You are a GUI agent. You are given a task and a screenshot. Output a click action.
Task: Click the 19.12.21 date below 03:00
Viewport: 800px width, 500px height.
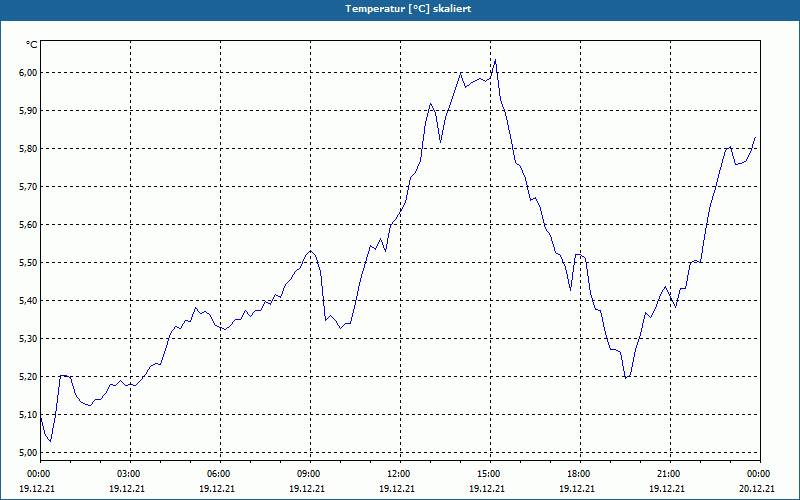click(x=127, y=488)
